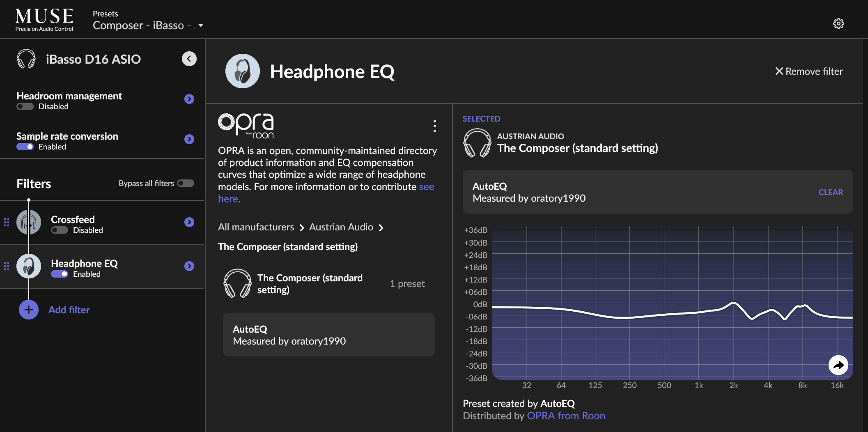Screen dimensions: 868x432
Task: Click the Composer - iBasso preset name
Action: coord(142,25)
